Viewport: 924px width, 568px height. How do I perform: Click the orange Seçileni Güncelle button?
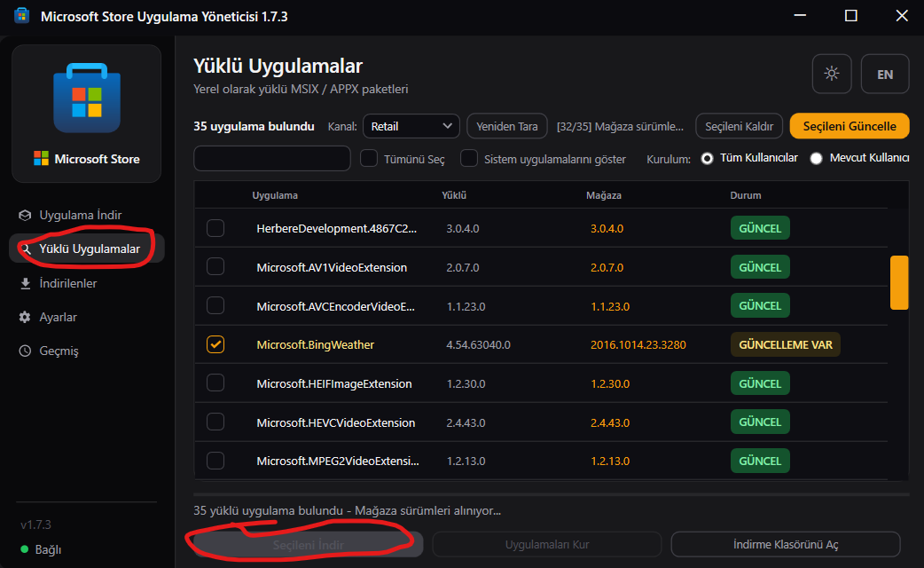pyautogui.click(x=850, y=126)
